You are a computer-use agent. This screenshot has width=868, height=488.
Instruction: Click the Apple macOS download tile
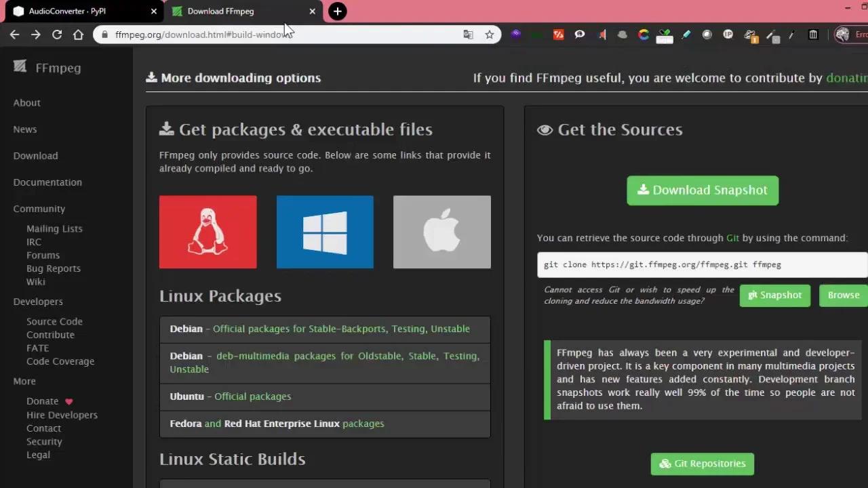441,231
